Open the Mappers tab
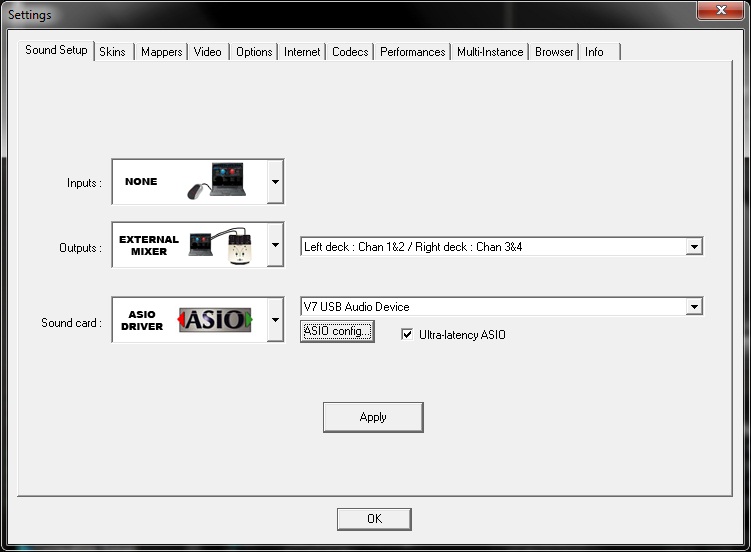 161,52
